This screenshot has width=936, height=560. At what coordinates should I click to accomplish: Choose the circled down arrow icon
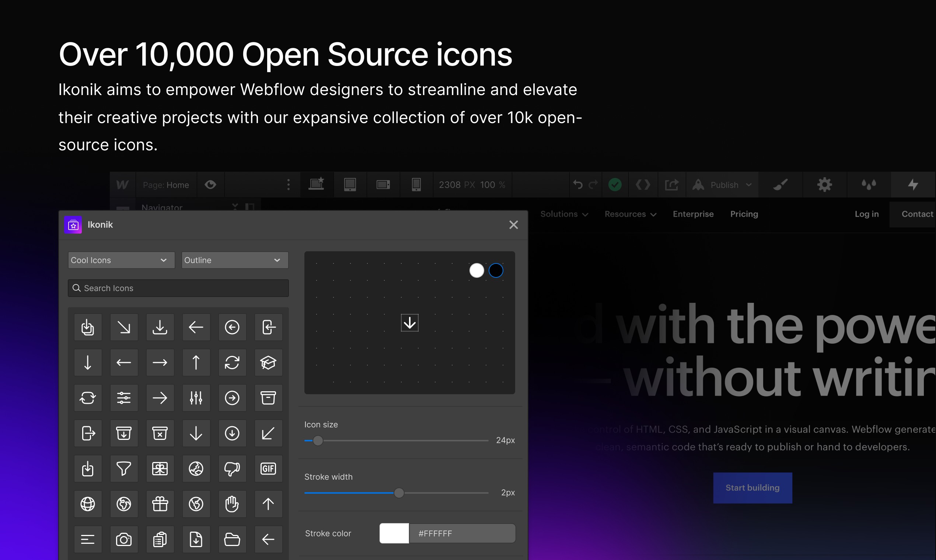tap(232, 433)
